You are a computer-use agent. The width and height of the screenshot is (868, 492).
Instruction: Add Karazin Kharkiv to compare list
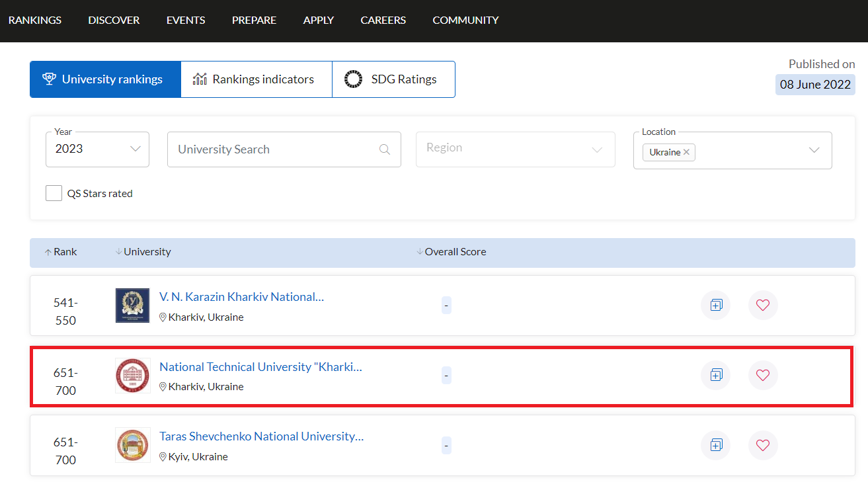tap(715, 306)
